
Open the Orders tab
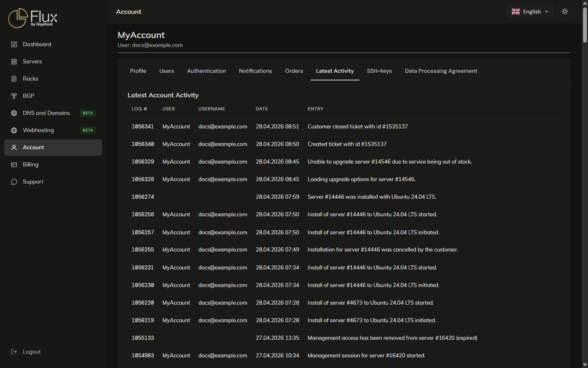[x=294, y=71]
